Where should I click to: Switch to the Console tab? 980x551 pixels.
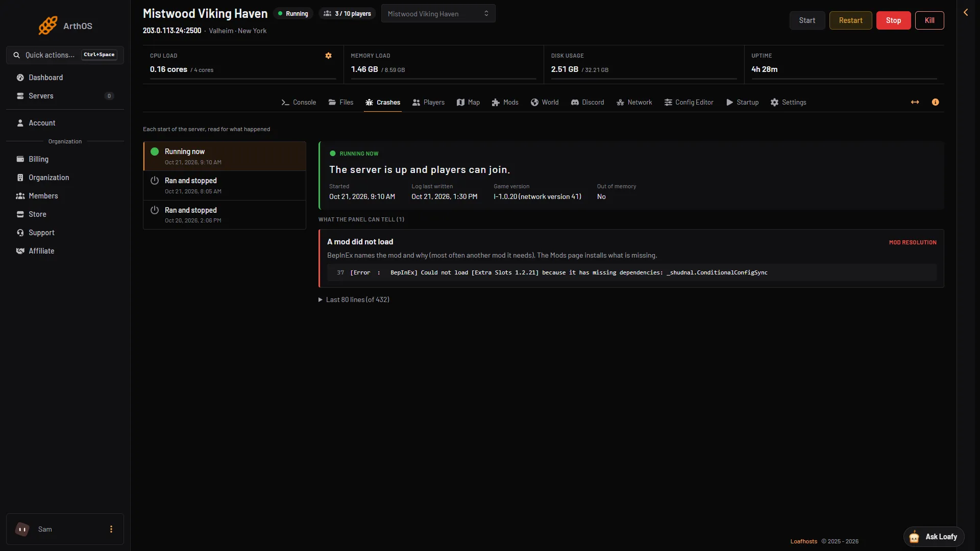pyautogui.click(x=299, y=102)
